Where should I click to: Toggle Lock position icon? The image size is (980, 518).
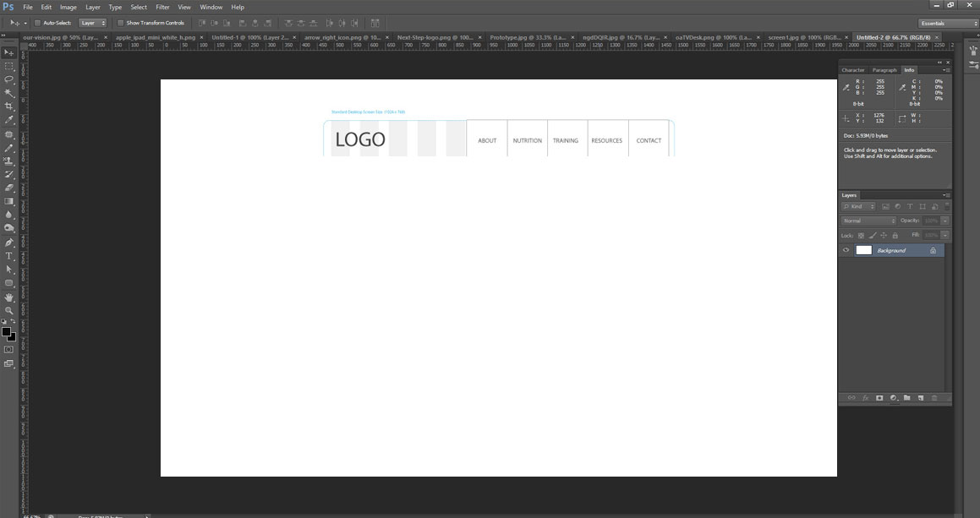(x=884, y=236)
